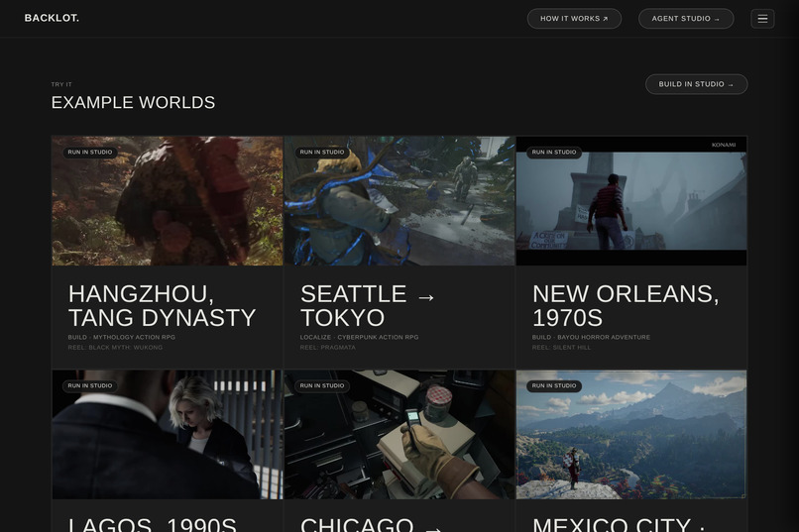The width and height of the screenshot is (799, 532).
Task: Go to AGENT STUDIO
Action: pos(686,19)
